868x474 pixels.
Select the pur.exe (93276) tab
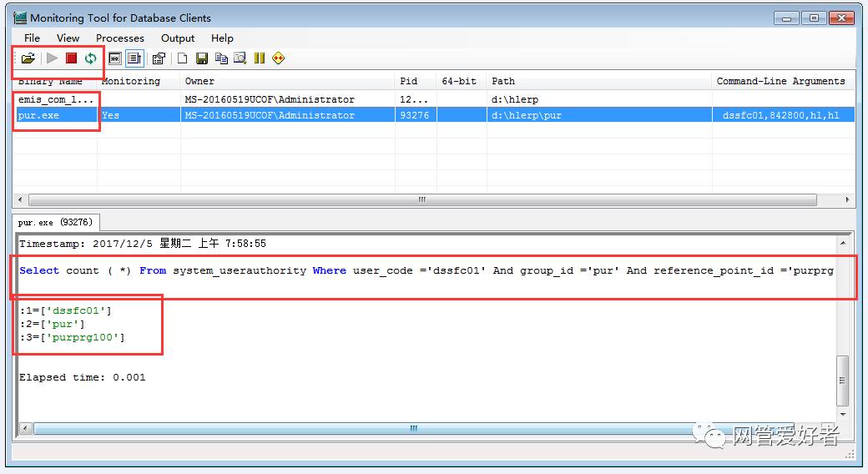click(55, 222)
